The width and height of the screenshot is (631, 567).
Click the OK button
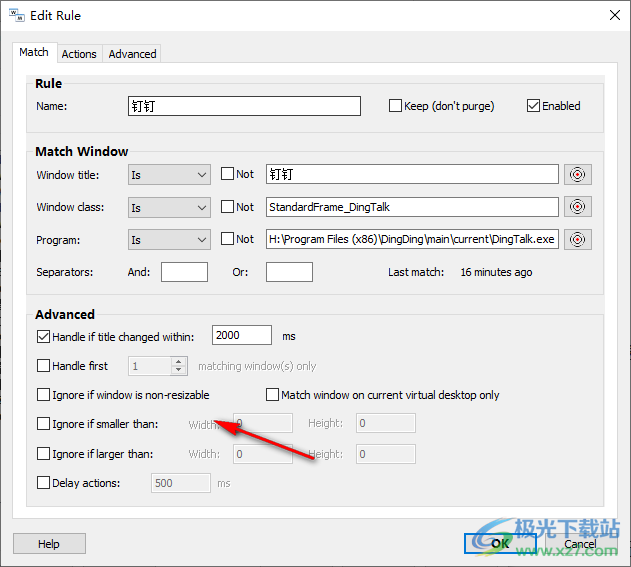tap(500, 544)
